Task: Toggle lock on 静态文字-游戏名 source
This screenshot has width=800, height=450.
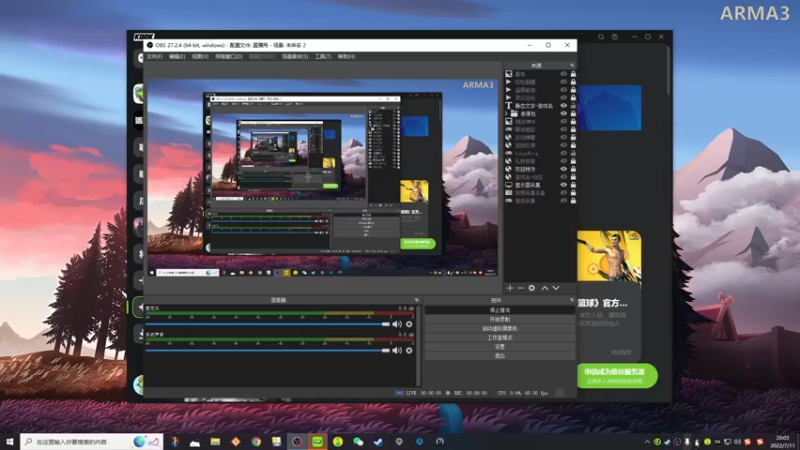Action: (x=573, y=106)
